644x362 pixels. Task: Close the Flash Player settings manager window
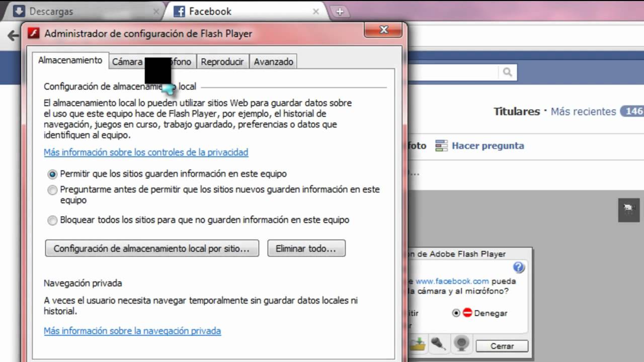coord(383,30)
